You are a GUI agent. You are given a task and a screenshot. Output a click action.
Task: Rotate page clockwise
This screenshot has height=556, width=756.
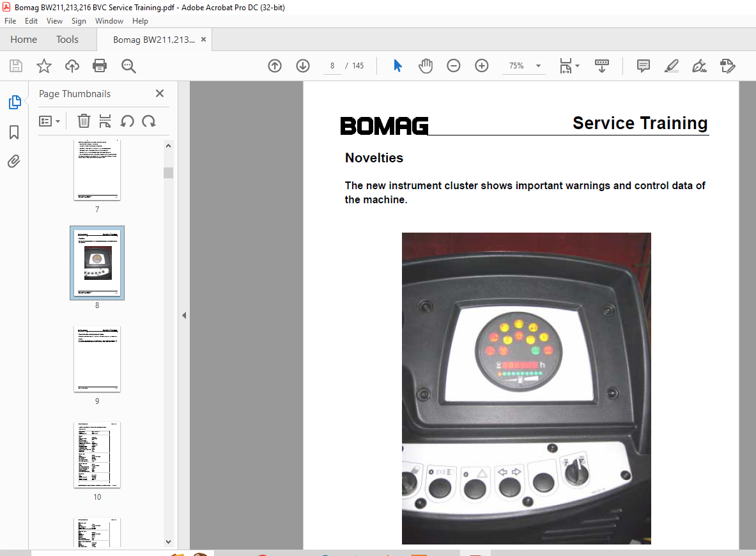(149, 121)
